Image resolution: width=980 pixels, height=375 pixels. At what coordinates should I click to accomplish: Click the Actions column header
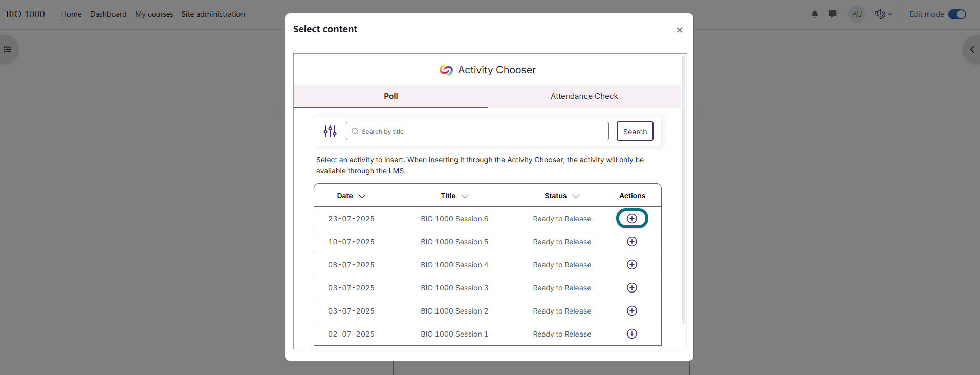[x=632, y=196]
